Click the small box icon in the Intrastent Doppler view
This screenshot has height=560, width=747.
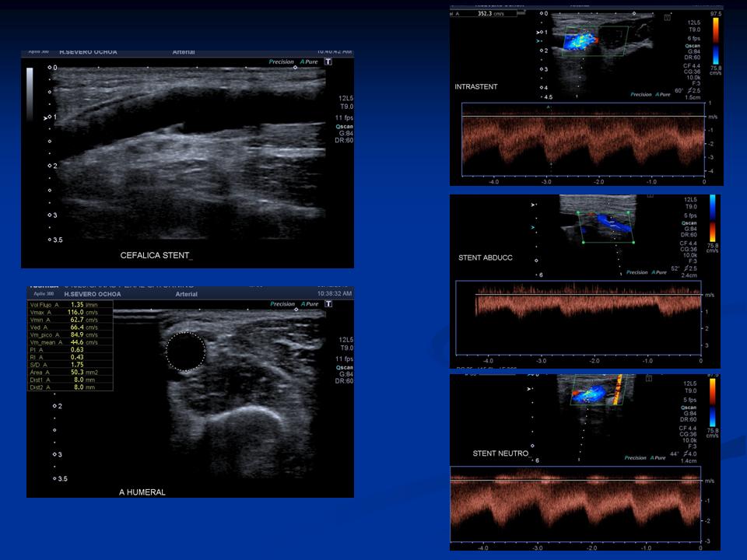tap(668, 18)
